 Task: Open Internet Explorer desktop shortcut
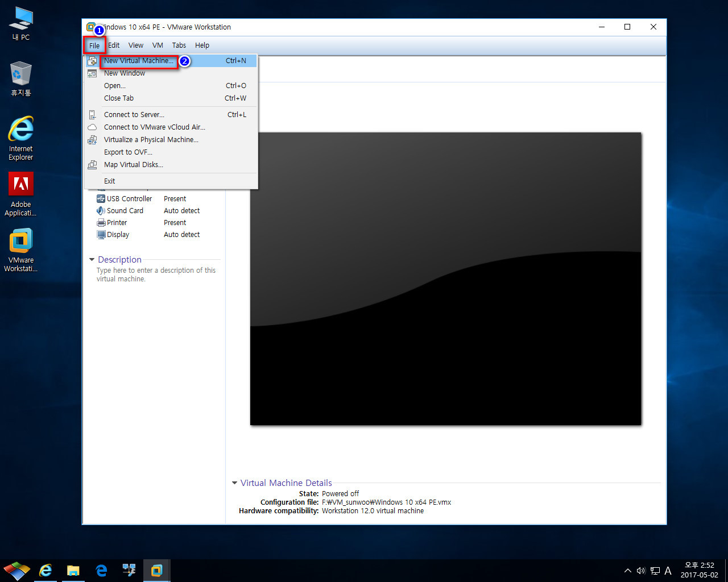point(21,139)
